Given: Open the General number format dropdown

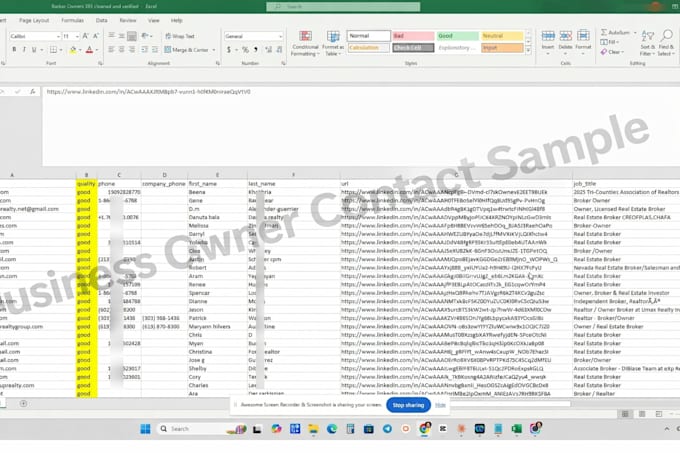Looking at the screenshot, I should point(280,36).
